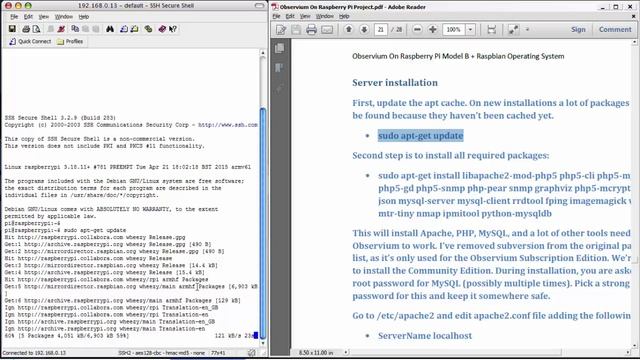Click the fit-width scrolling icon in Adobe Reader toolbar
Viewport: 640px width, 360px height.
point(491,29)
